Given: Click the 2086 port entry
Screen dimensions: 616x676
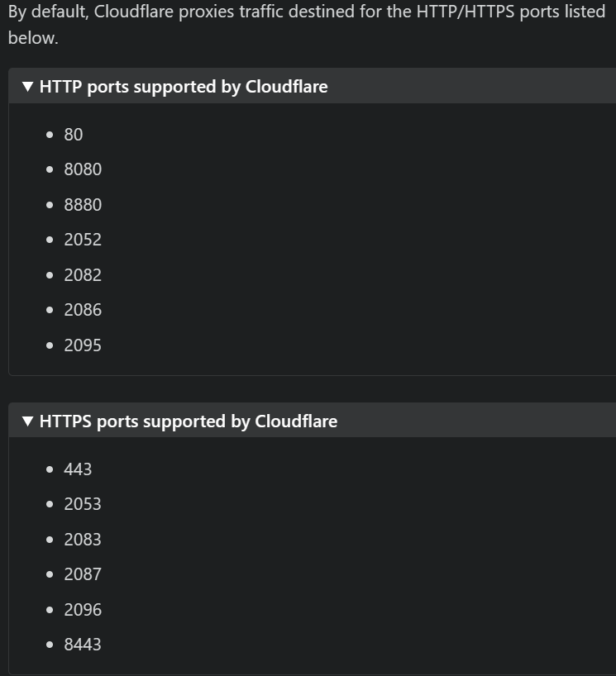Looking at the screenshot, I should [83, 310].
